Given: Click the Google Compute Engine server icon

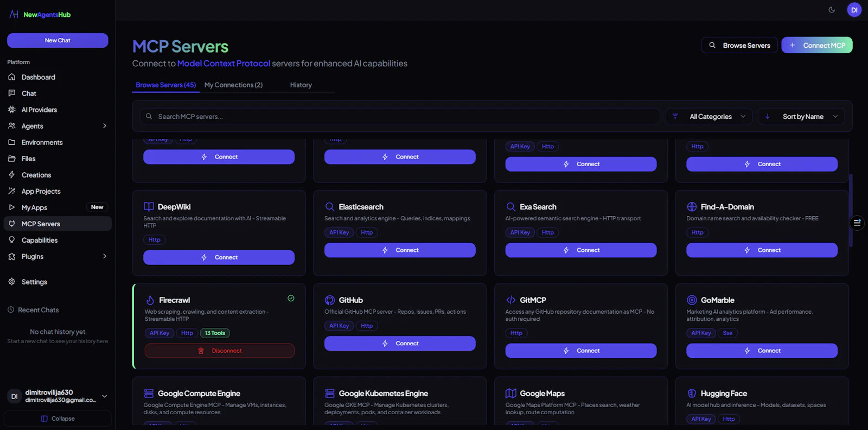Looking at the screenshot, I should pyautogui.click(x=149, y=394).
